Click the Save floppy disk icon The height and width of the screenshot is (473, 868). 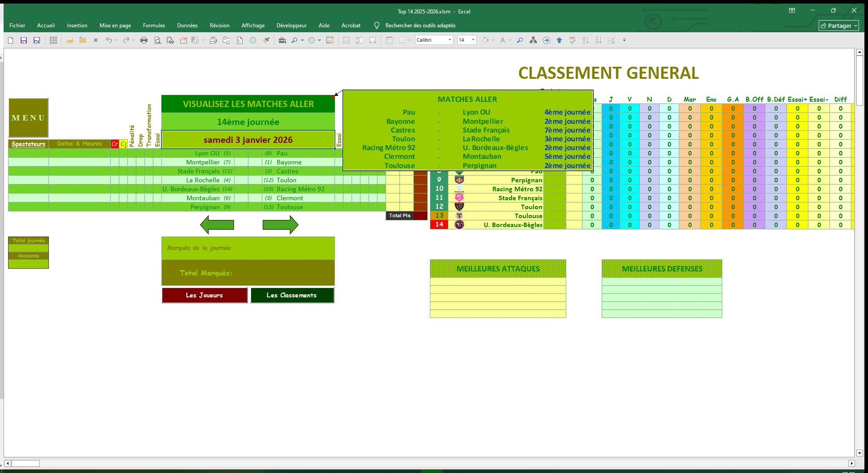coord(24,40)
